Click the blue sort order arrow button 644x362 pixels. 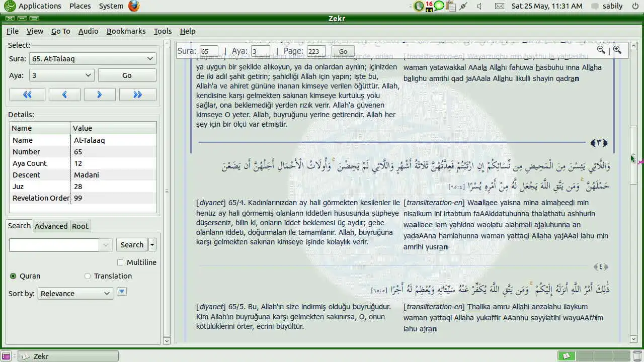coord(121,292)
